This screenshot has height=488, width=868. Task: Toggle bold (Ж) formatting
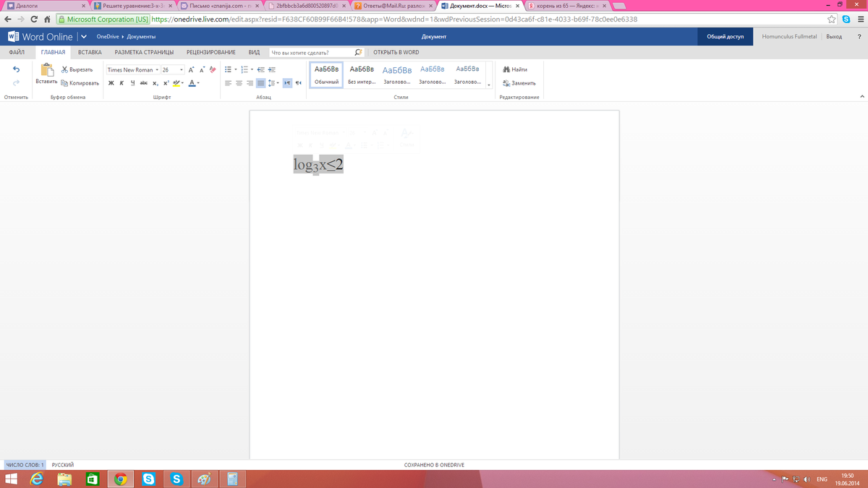tap(111, 83)
